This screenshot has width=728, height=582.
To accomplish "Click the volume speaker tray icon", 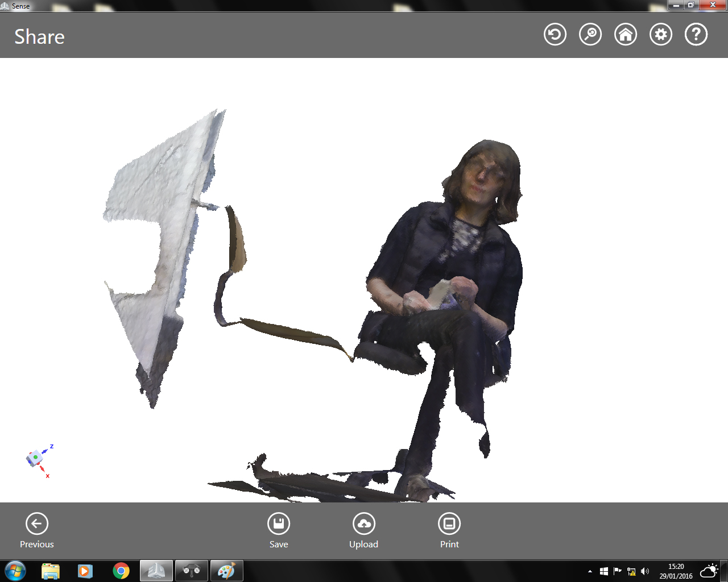I will (x=645, y=571).
